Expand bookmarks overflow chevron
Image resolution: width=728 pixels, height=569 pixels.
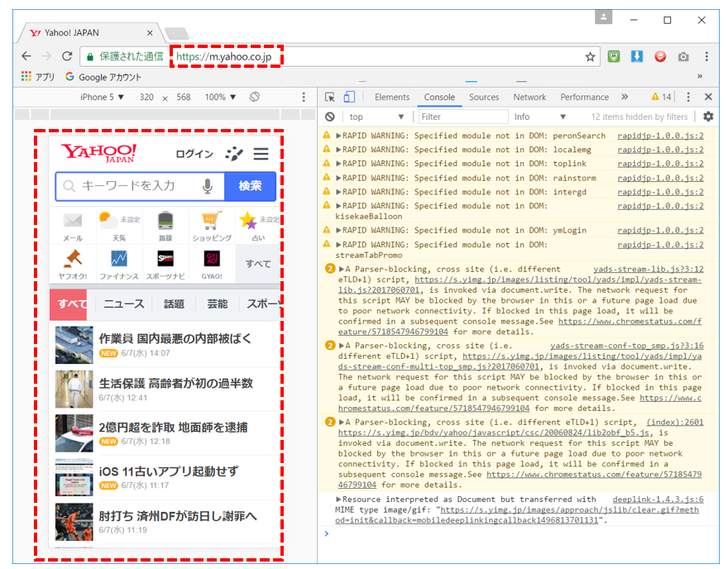pyautogui.click(x=700, y=76)
